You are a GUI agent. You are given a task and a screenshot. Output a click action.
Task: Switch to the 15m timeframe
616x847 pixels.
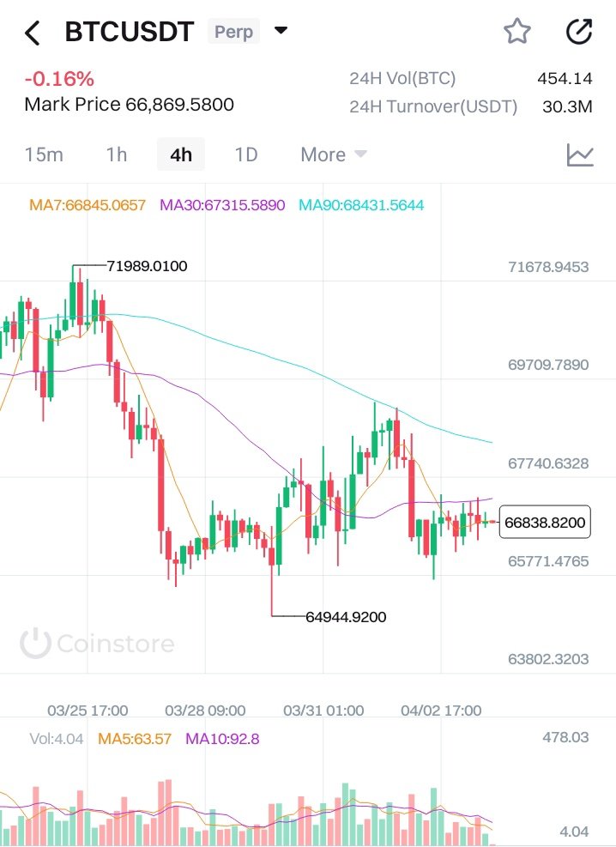pos(44,155)
